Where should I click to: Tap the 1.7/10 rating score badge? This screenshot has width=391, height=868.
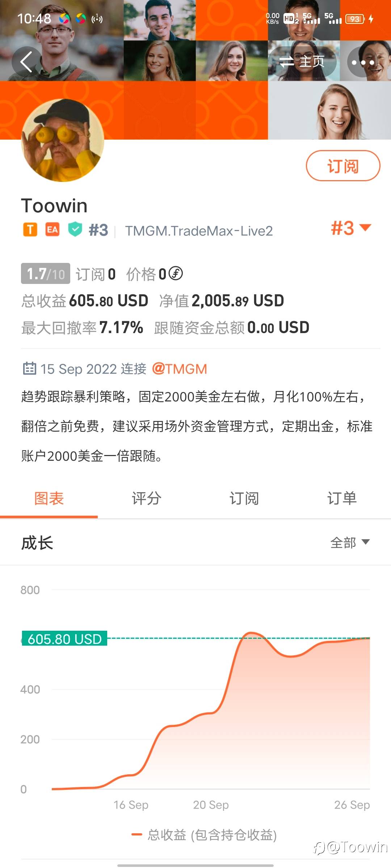[x=46, y=273]
